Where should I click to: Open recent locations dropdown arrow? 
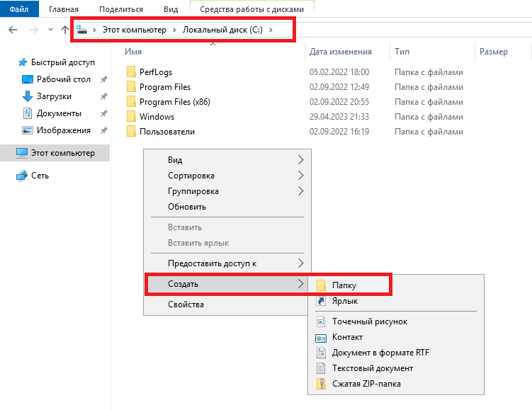point(50,30)
